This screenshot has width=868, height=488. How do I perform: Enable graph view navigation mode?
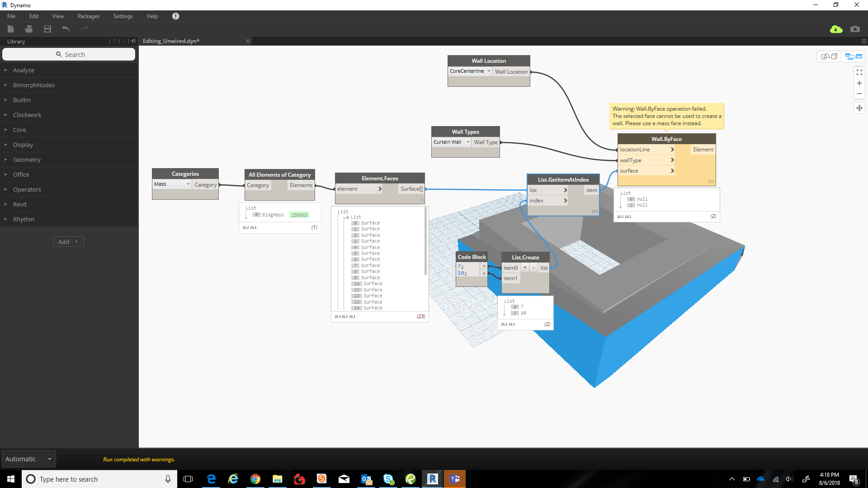854,56
